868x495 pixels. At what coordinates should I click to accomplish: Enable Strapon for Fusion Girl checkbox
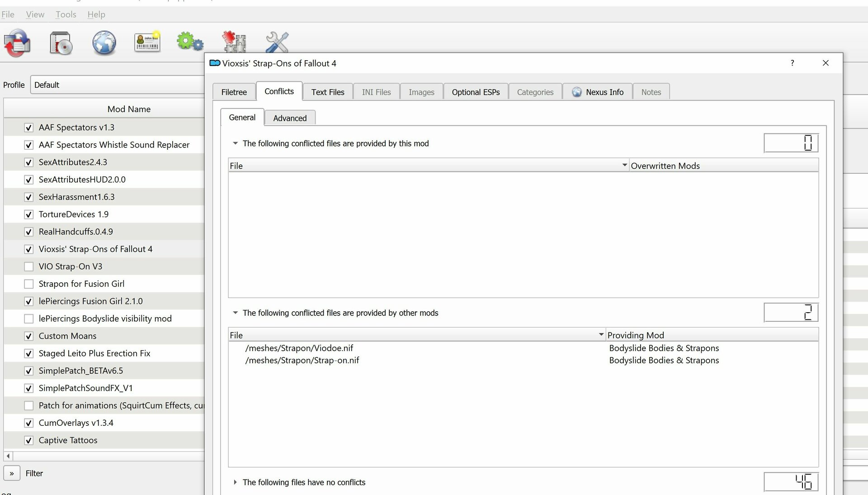click(28, 284)
